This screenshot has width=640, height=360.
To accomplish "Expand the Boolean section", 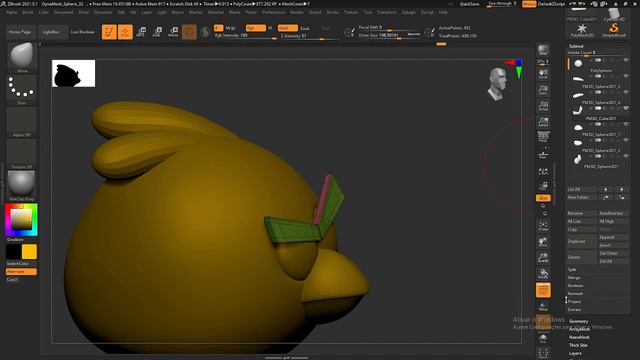I will (575, 285).
